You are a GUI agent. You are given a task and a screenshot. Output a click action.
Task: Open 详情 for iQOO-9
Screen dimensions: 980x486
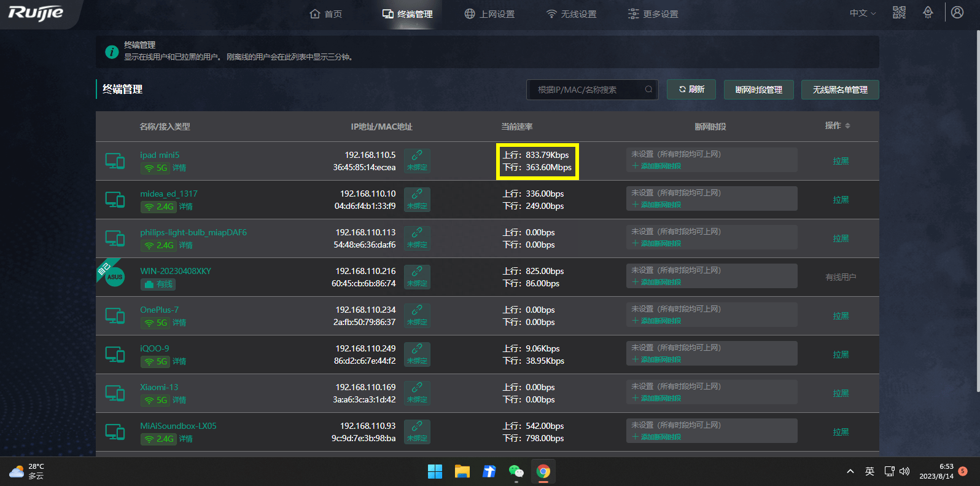point(179,361)
